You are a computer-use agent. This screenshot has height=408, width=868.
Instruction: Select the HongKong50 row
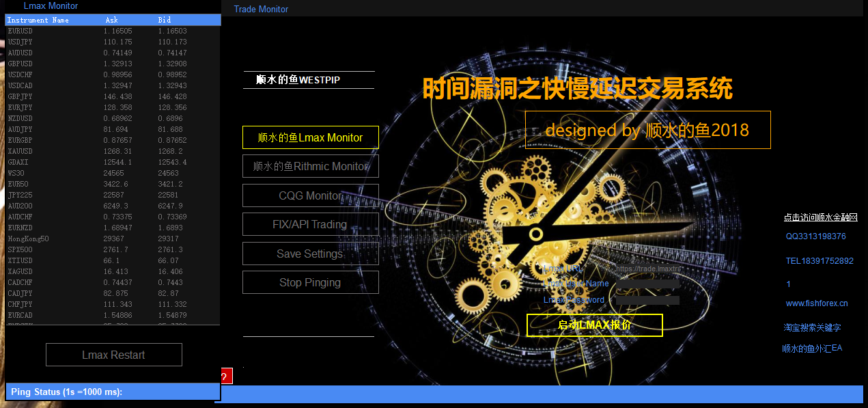coord(113,239)
